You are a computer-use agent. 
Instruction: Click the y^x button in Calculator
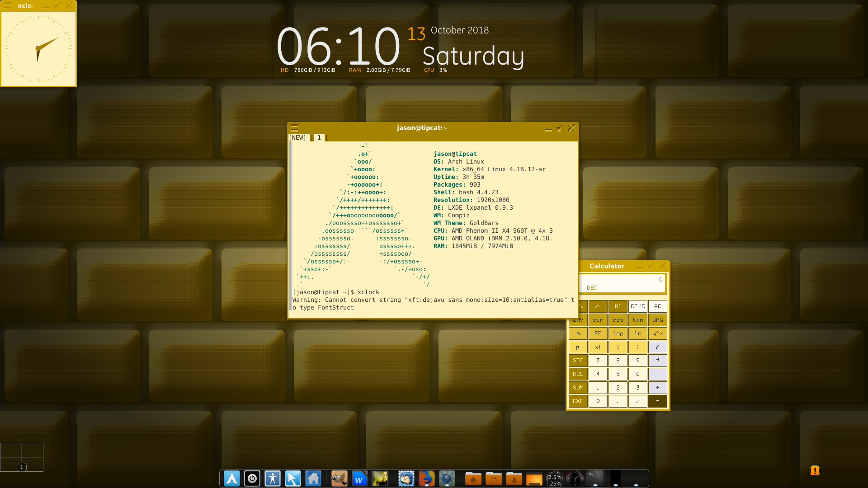[658, 333]
